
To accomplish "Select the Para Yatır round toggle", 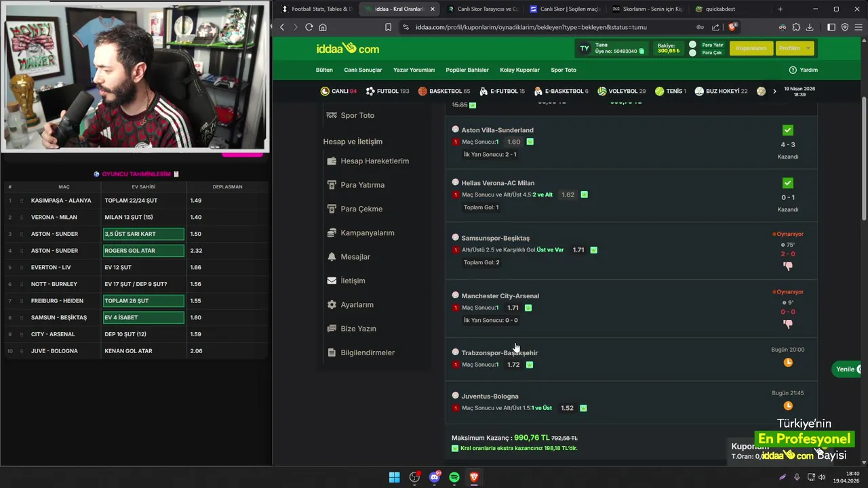I will (x=692, y=45).
